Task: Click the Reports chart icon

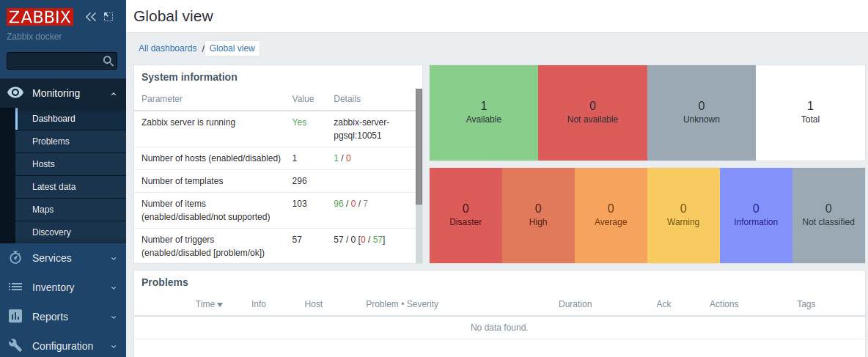Action: click(15, 316)
